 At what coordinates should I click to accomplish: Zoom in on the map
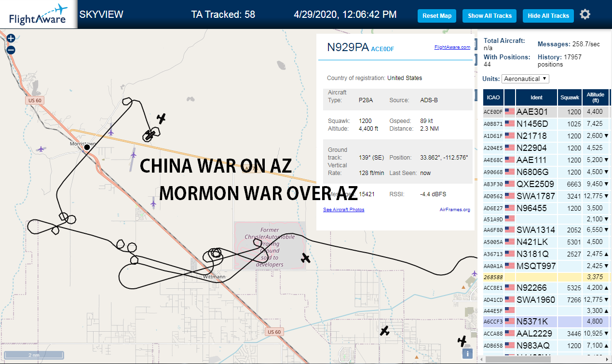pos(11,38)
